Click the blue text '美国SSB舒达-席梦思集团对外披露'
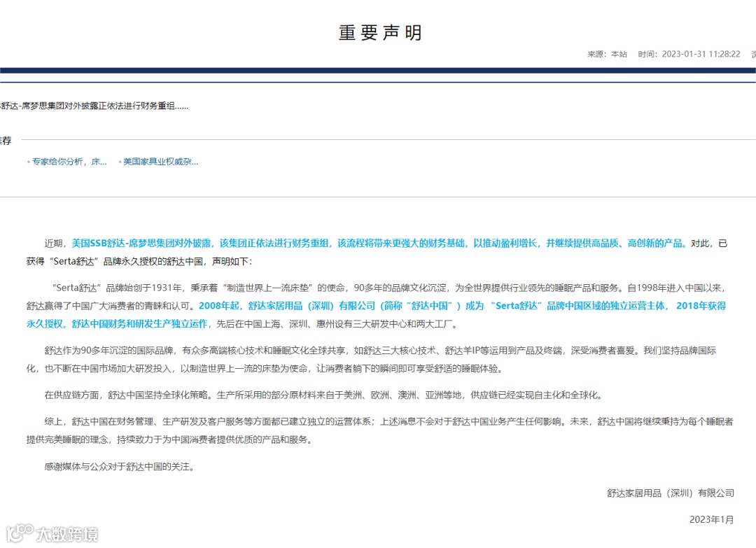The image size is (756, 548). (141, 244)
